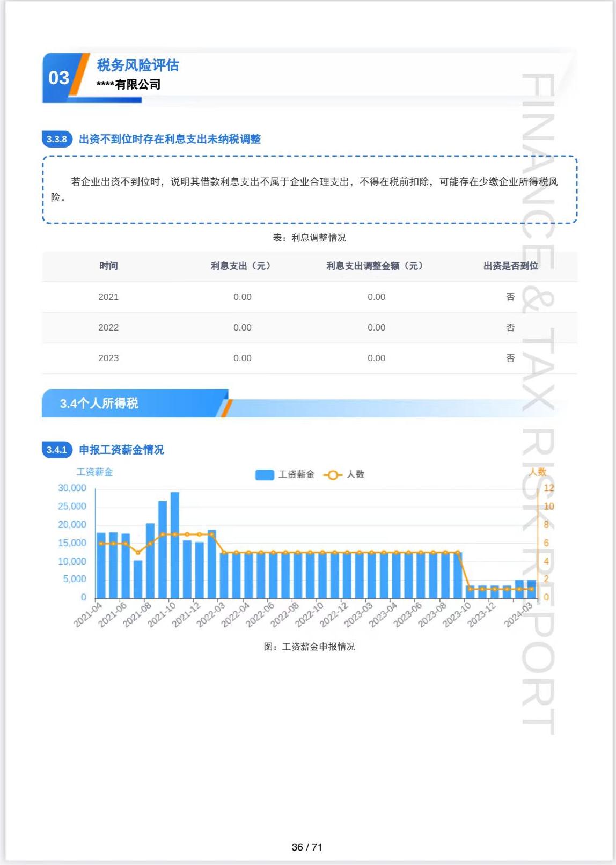Click the 2023-12 x-axis label
The width and height of the screenshot is (616, 865).
tap(481, 615)
